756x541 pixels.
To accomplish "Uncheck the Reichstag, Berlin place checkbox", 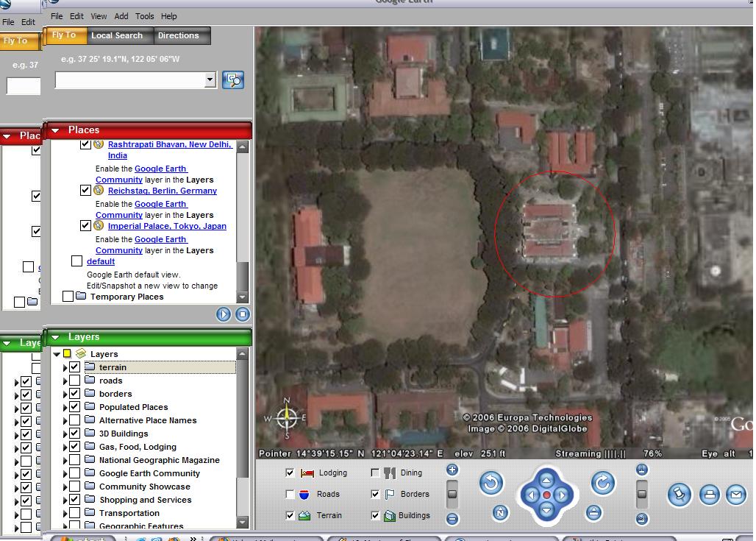I will click(x=85, y=190).
